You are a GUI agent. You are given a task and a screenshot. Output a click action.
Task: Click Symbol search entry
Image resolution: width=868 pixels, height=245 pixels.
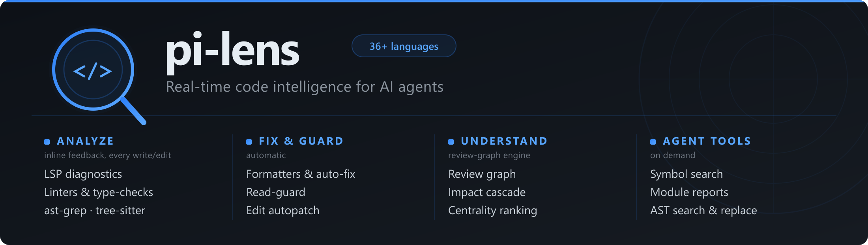tap(687, 174)
